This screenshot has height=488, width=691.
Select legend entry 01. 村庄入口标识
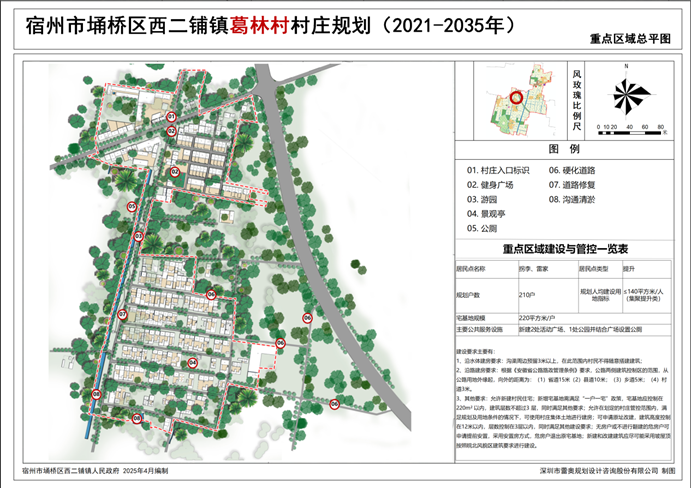pyautogui.click(x=498, y=171)
